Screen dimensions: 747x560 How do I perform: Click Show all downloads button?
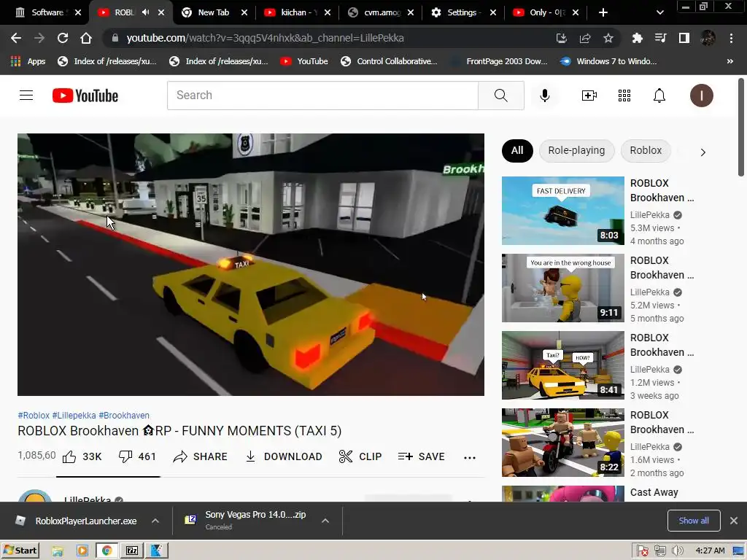pos(694,521)
